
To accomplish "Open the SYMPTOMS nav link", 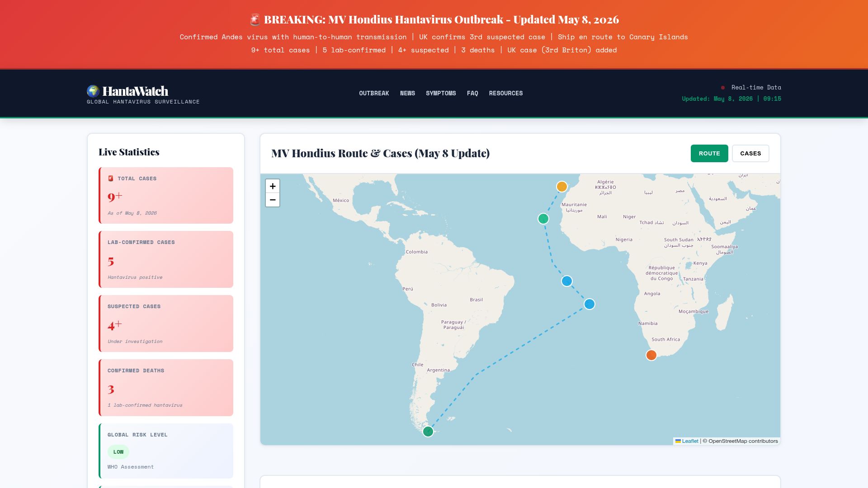I will (441, 93).
